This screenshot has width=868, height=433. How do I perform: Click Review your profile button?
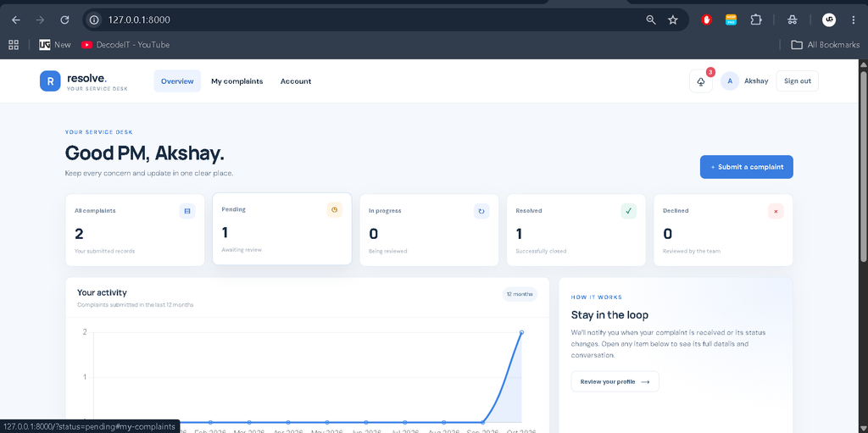(x=615, y=381)
